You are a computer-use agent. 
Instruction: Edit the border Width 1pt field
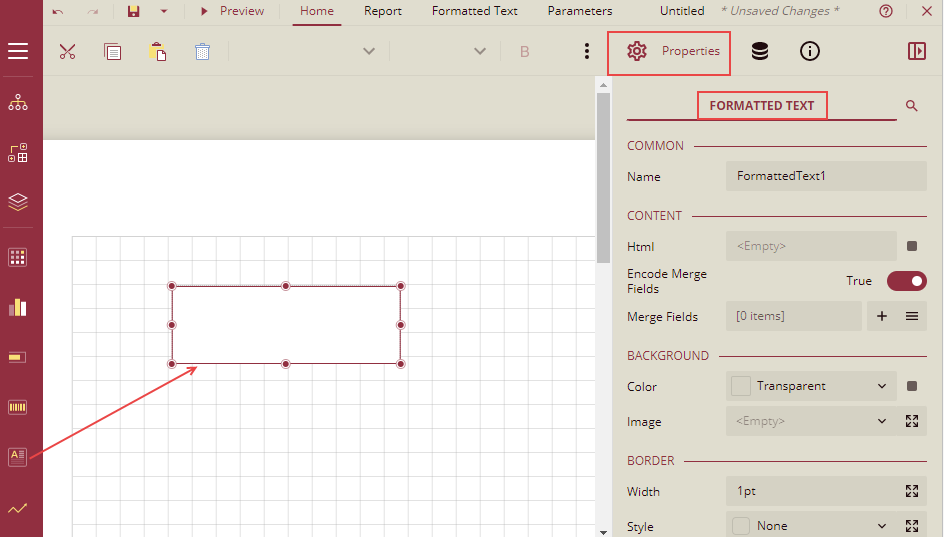click(811, 491)
